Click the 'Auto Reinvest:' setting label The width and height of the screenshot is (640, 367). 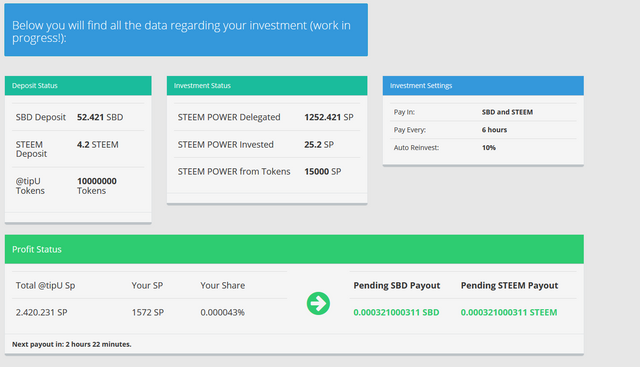coord(416,148)
